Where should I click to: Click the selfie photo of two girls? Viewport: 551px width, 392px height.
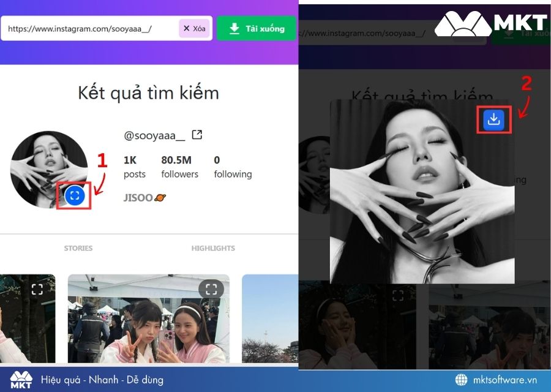coord(149,322)
